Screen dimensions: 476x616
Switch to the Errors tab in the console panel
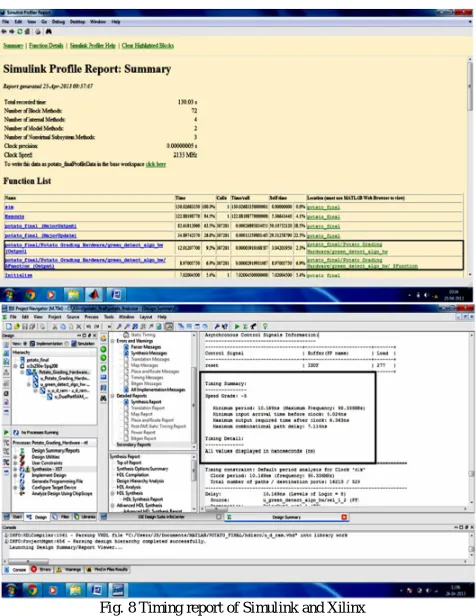click(41, 569)
